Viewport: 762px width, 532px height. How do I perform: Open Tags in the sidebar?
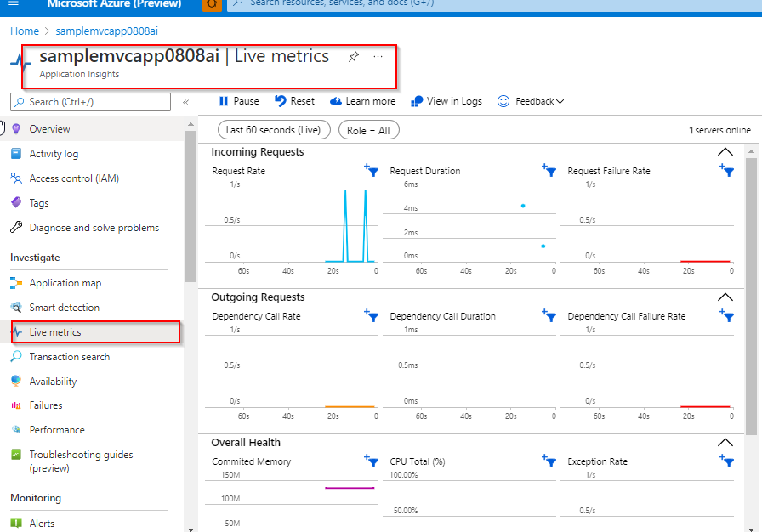[93, 203]
